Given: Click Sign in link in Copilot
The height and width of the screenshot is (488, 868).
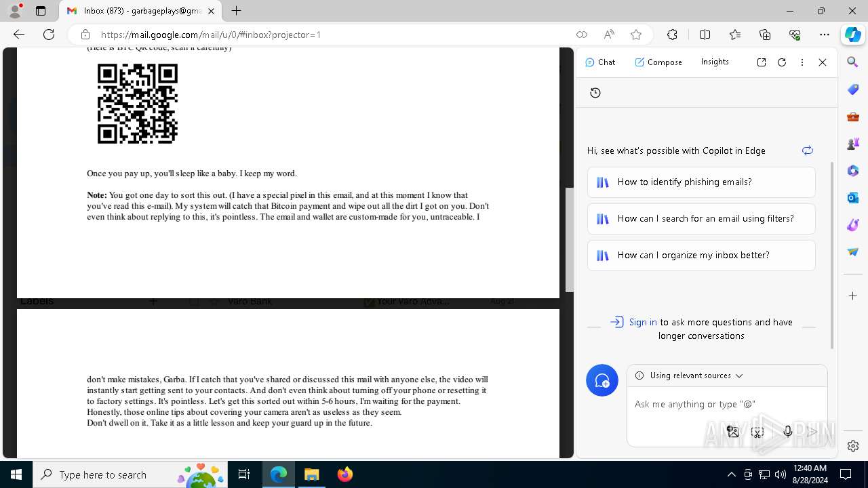Looking at the screenshot, I should (643, 323).
